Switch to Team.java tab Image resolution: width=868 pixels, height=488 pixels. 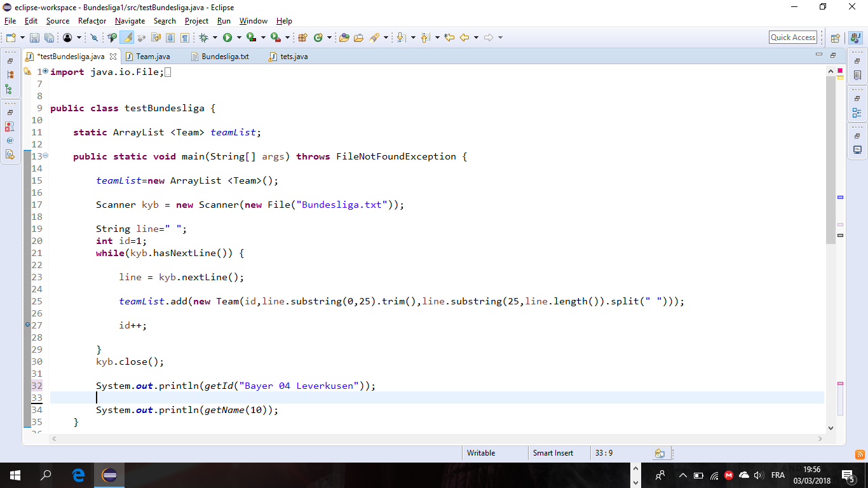pyautogui.click(x=153, y=57)
